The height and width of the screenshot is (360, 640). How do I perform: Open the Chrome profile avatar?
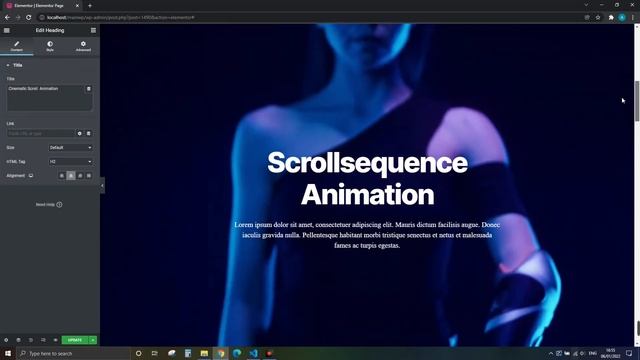[x=622, y=18]
